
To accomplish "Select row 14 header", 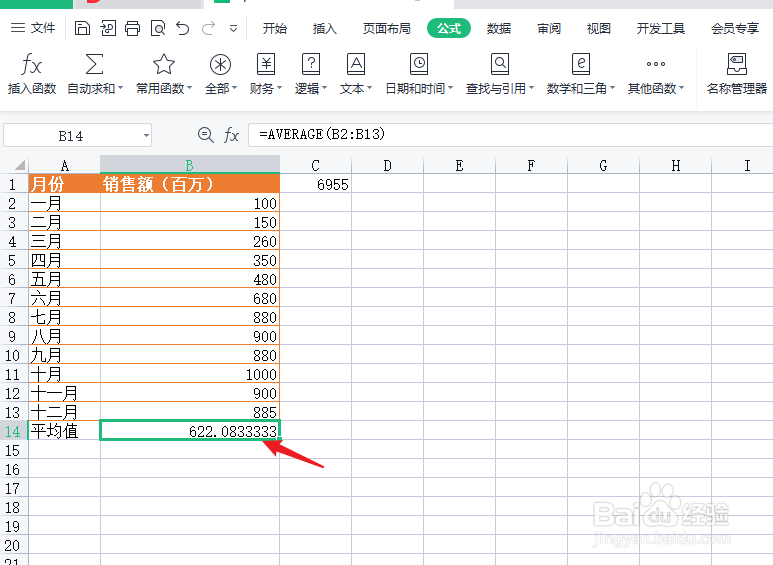I will pyautogui.click(x=13, y=431).
